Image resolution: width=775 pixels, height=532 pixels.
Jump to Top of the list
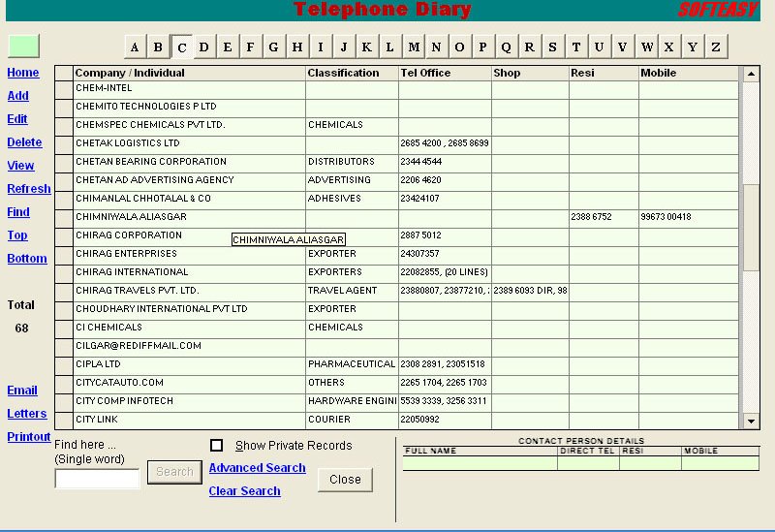pyautogui.click(x=17, y=235)
